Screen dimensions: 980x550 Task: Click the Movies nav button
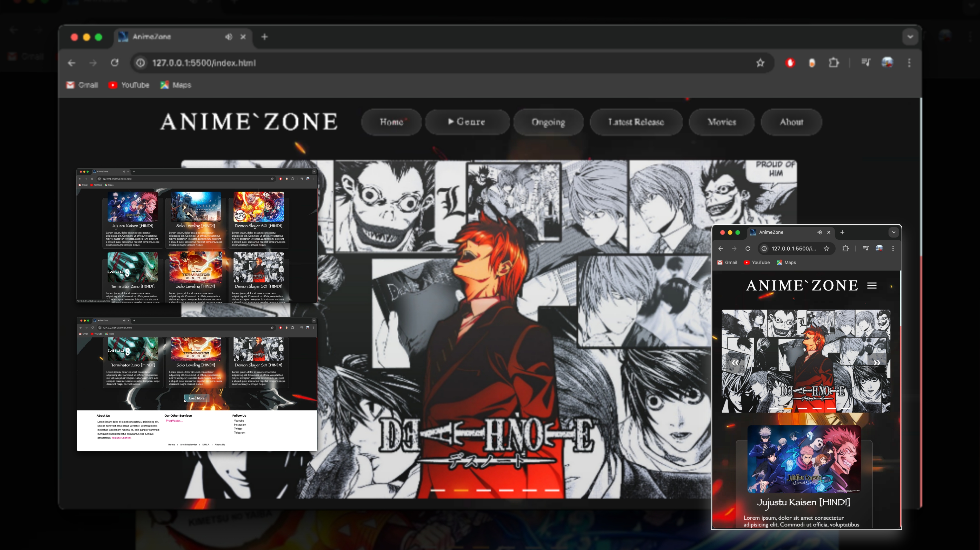(x=721, y=122)
